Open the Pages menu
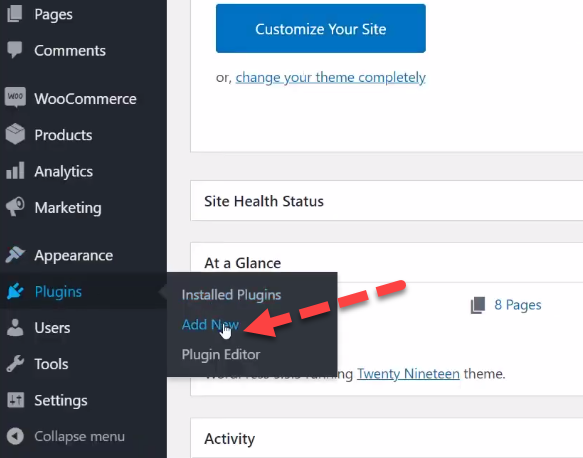The height and width of the screenshot is (458, 583). point(53,14)
